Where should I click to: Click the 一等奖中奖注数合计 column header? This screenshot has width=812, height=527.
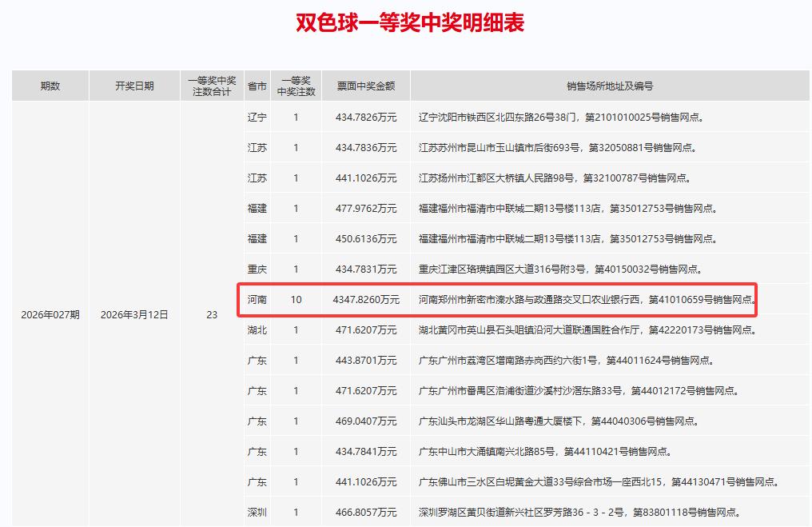pyautogui.click(x=210, y=86)
